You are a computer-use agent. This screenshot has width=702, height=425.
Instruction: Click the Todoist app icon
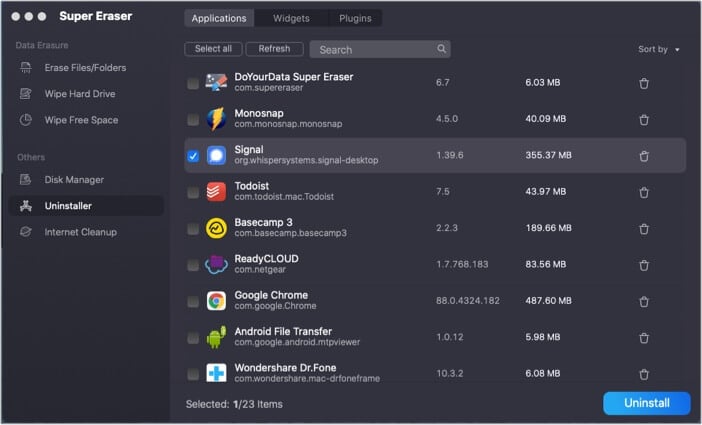[x=216, y=192]
